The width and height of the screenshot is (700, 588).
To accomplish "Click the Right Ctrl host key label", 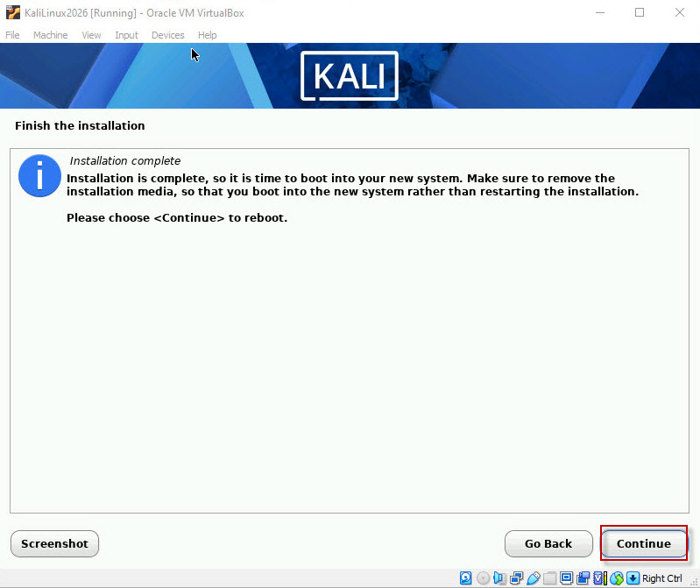I will [x=662, y=578].
